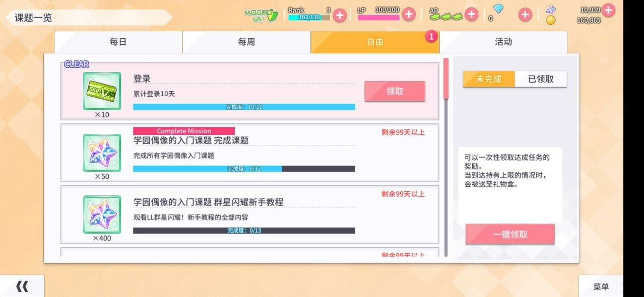Tap the blue diamond currency icon
644x297 pixels.
pos(498,9)
